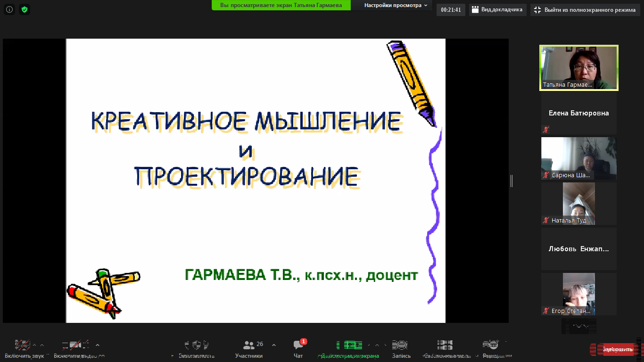Open the Чат chat panel
644x362 pixels.
(298, 349)
